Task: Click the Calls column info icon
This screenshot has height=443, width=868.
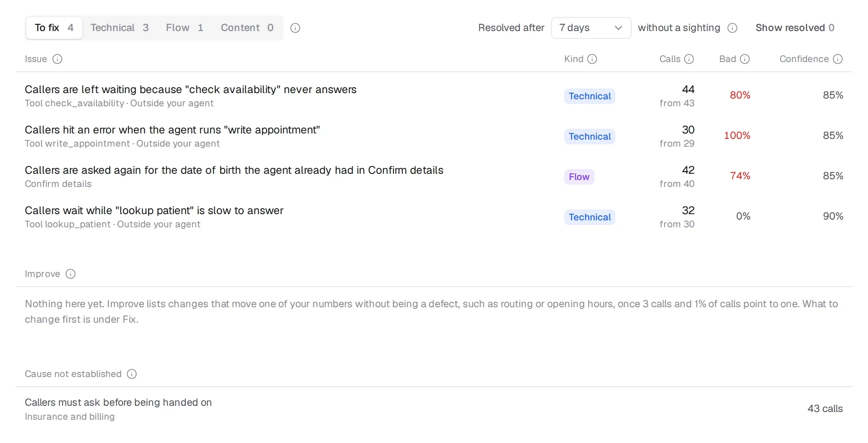Action: point(689,59)
